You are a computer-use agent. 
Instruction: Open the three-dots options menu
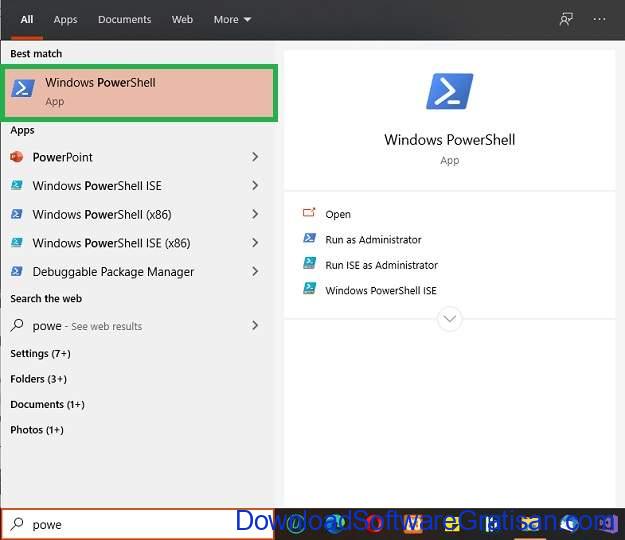point(599,19)
